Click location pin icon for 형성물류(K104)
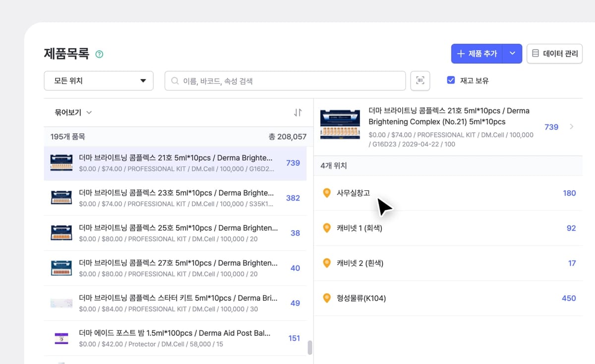Screen dimensions: 595x364 click(x=326, y=298)
